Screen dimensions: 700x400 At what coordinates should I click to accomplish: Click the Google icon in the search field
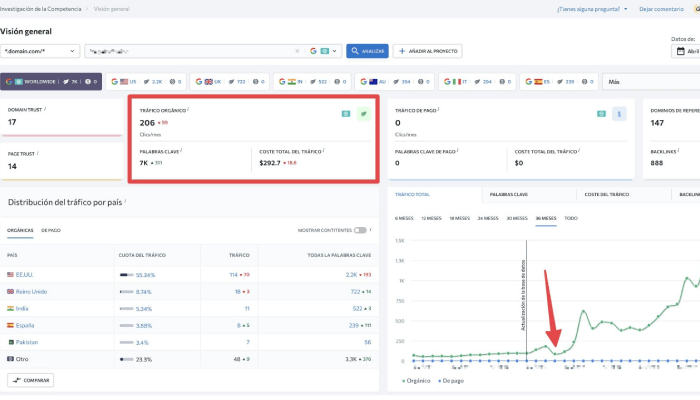pos(313,51)
